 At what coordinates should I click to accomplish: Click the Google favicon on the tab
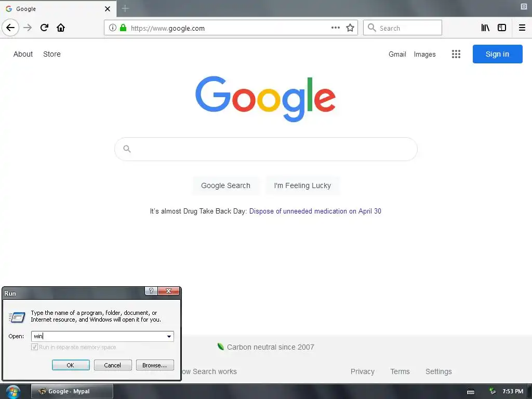point(9,9)
